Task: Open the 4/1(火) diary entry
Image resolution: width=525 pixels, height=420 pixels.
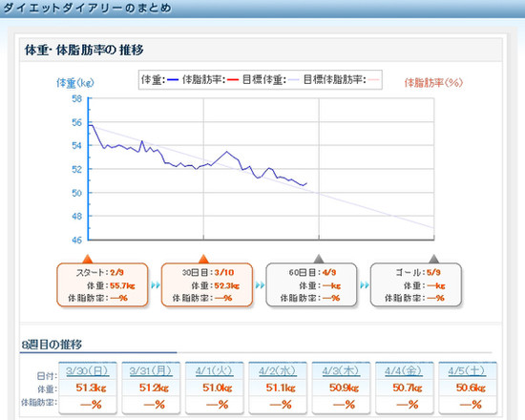Action: click(x=214, y=370)
